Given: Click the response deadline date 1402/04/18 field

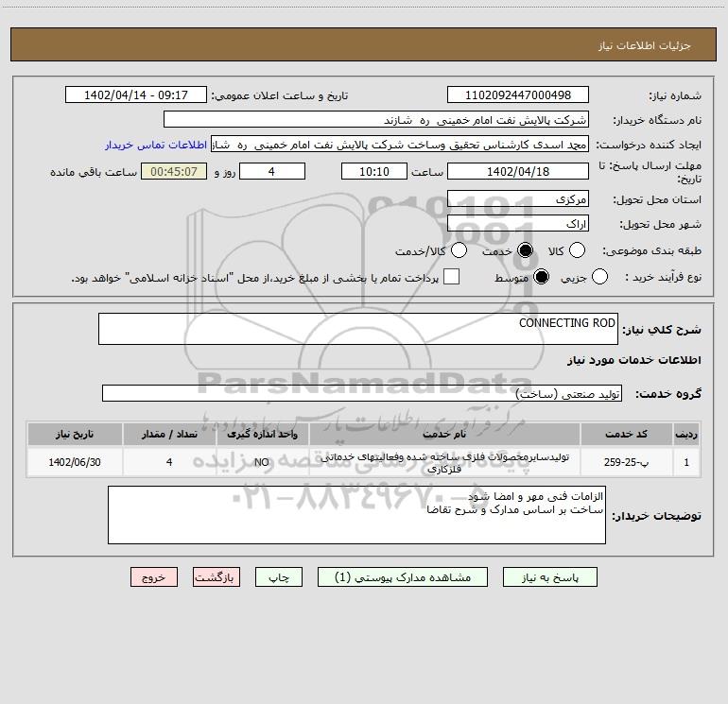Looking at the screenshot, I should tap(518, 171).
